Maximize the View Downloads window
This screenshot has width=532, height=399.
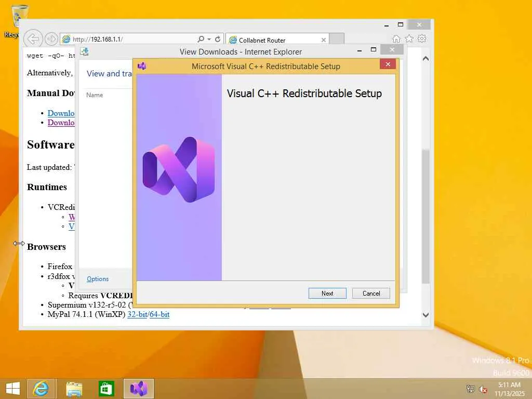tap(374, 50)
